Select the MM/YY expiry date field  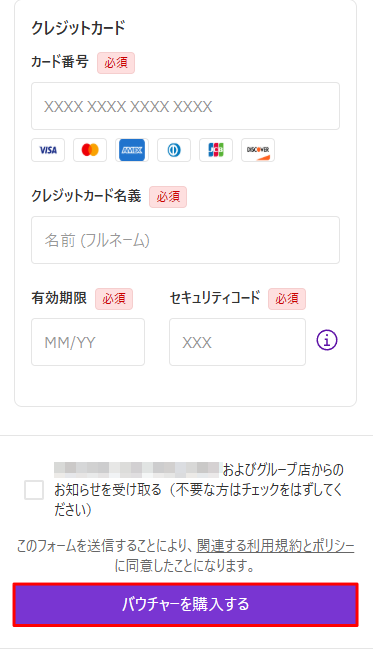[x=88, y=342]
